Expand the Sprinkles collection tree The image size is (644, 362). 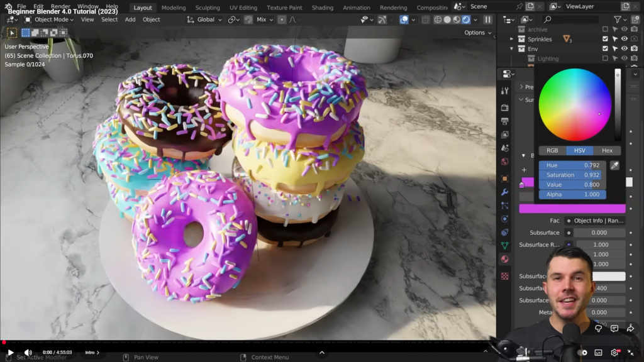(x=512, y=39)
